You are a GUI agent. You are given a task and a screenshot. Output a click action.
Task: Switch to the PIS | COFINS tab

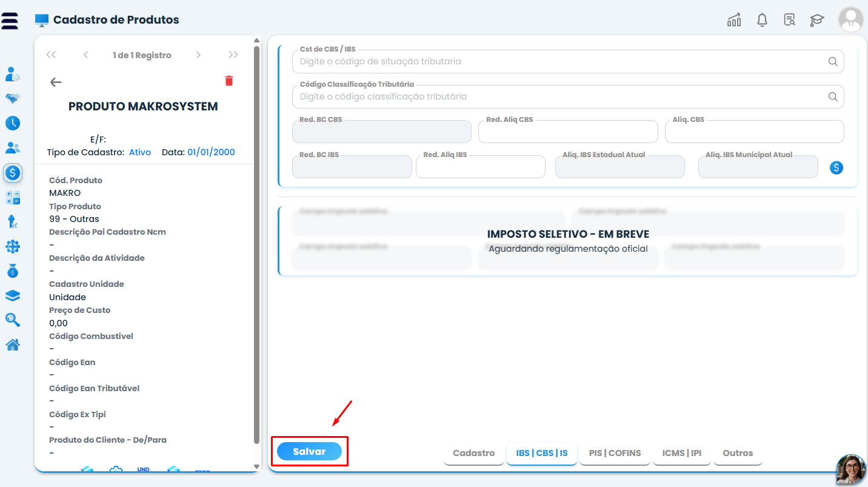tap(615, 453)
